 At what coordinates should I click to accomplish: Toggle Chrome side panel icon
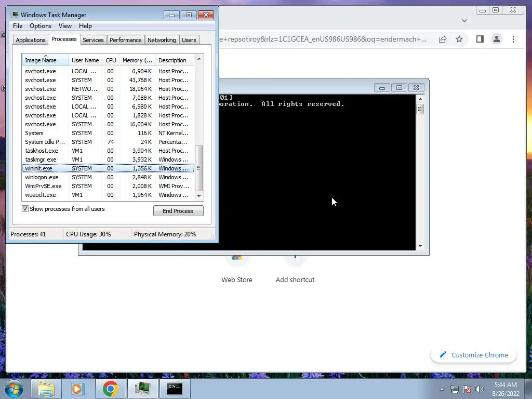480,39
